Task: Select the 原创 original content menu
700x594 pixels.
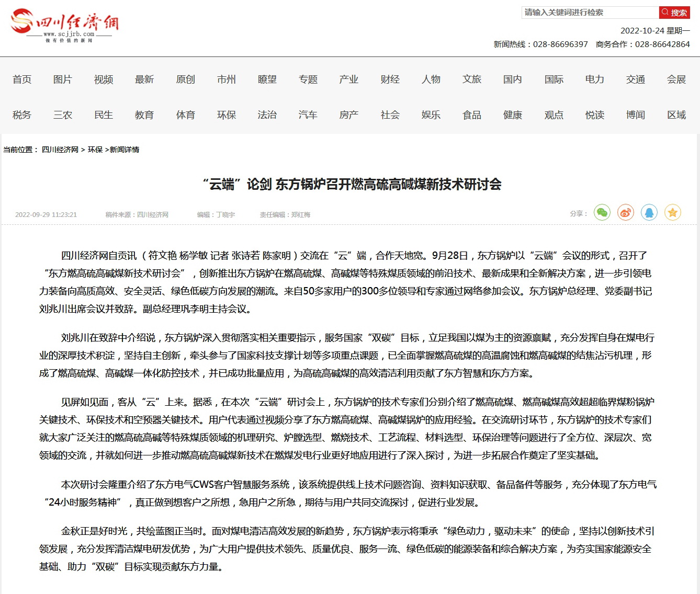Action: click(x=186, y=79)
